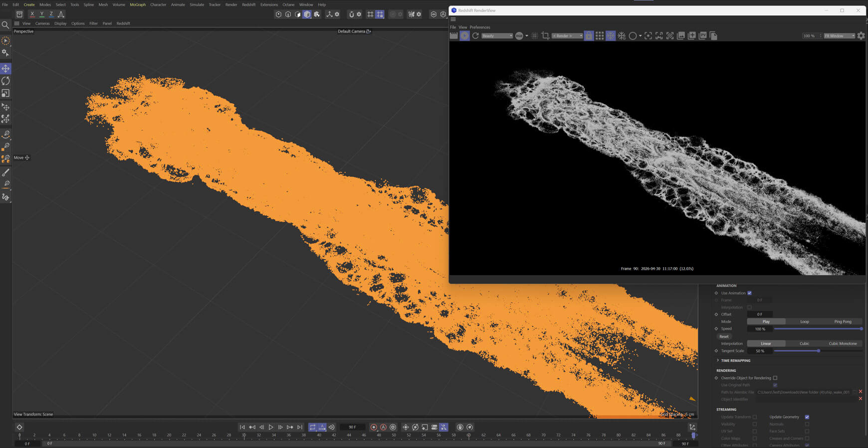Open the Beauty AOV dropdown
Image resolution: width=868 pixels, height=448 pixels.
497,36
